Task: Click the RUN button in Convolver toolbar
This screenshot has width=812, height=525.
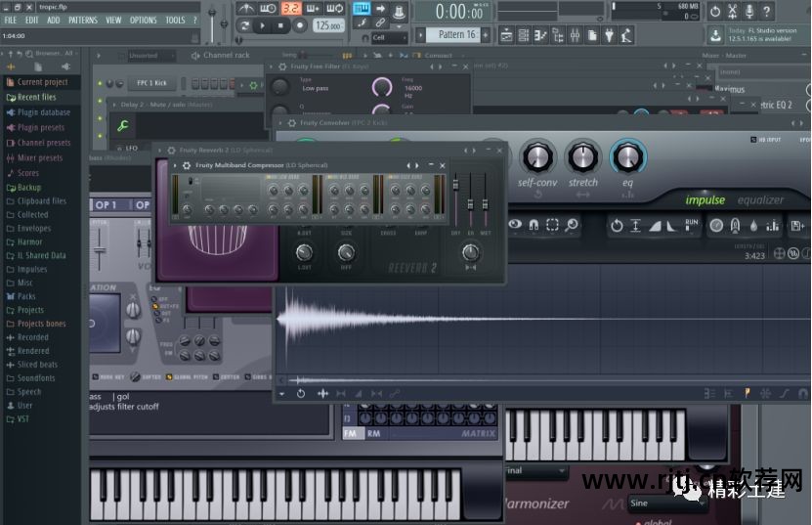Action: pos(692,224)
